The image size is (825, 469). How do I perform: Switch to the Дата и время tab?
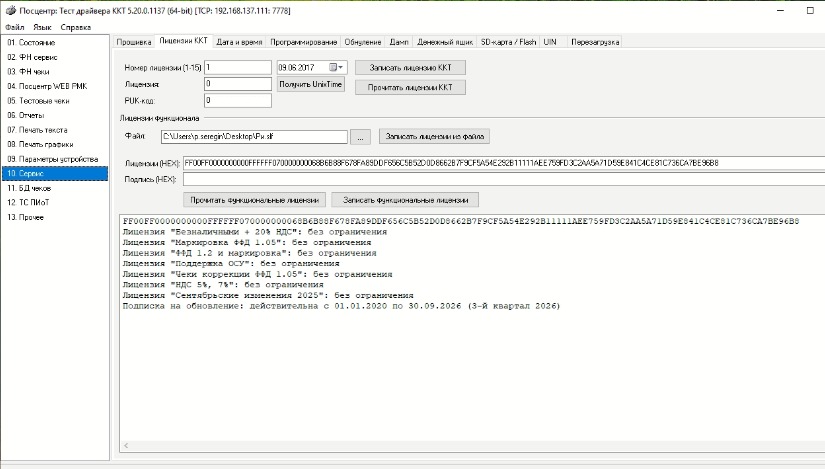click(239, 42)
